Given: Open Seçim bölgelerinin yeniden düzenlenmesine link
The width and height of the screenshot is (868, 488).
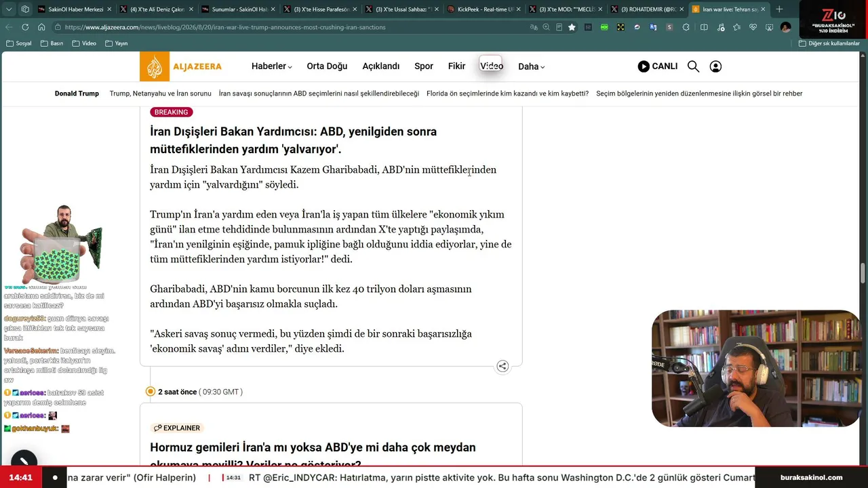Looking at the screenshot, I should click(699, 94).
